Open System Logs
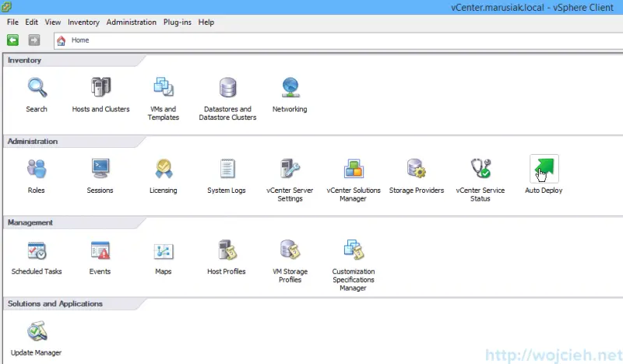 [x=227, y=169]
